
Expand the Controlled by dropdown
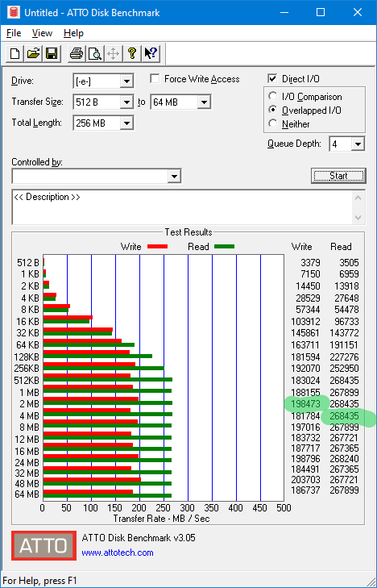pyautogui.click(x=174, y=177)
